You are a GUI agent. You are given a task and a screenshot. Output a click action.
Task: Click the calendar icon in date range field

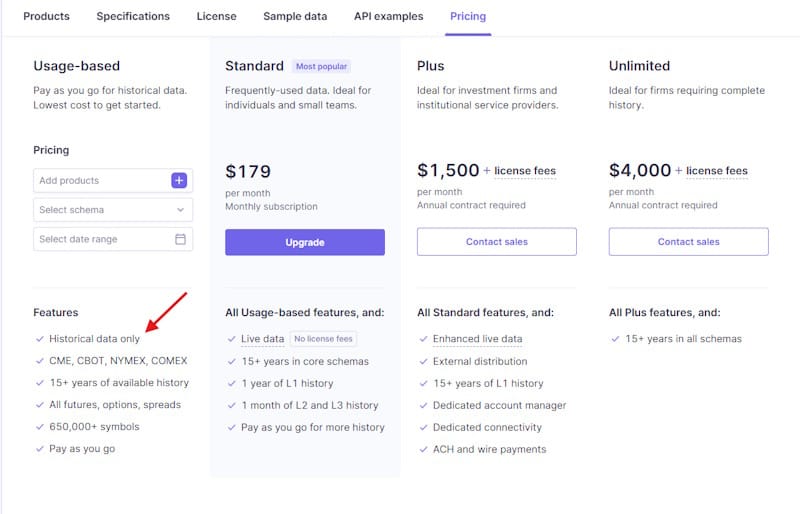180,240
